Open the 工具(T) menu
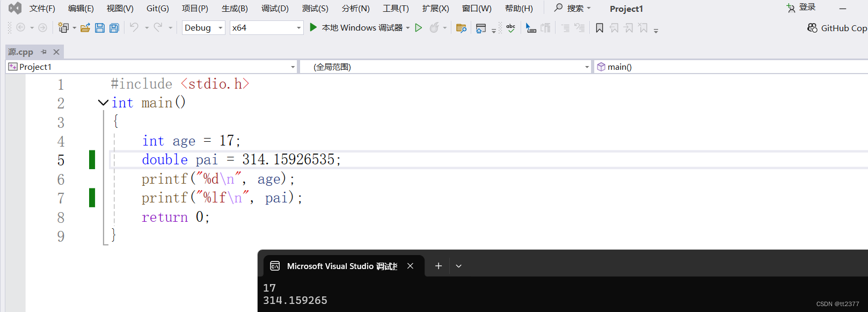Viewport: 868px width, 312px height. [396, 8]
